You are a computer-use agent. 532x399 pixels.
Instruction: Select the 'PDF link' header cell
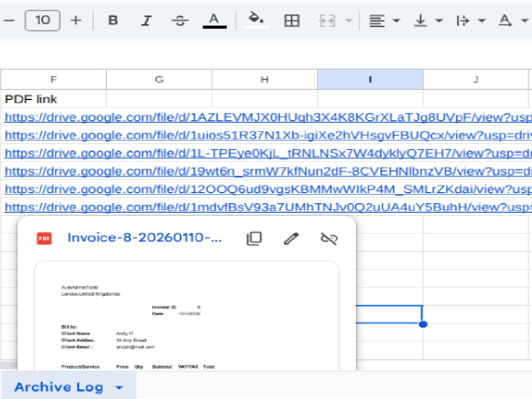pyautogui.click(x=53, y=99)
